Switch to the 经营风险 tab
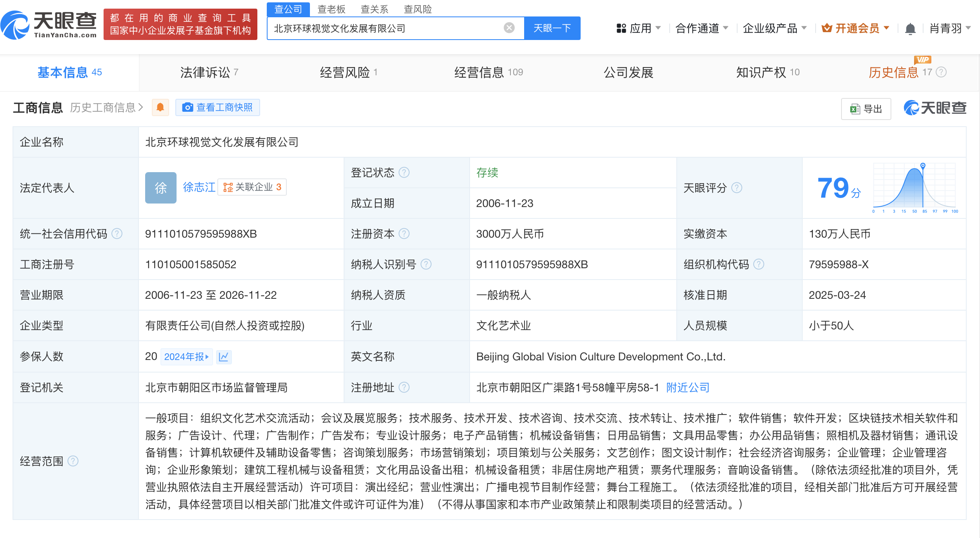This screenshot has width=980, height=538. click(x=348, y=73)
